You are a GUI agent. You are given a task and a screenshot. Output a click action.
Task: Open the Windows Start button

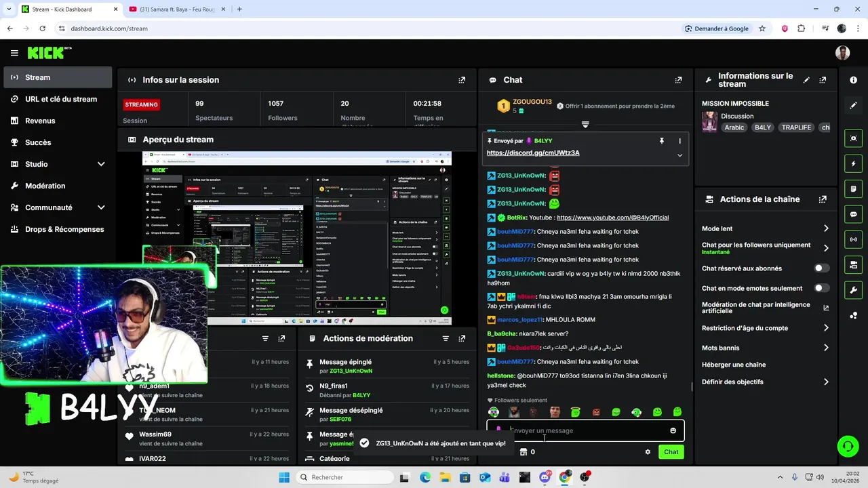pyautogui.click(x=283, y=477)
